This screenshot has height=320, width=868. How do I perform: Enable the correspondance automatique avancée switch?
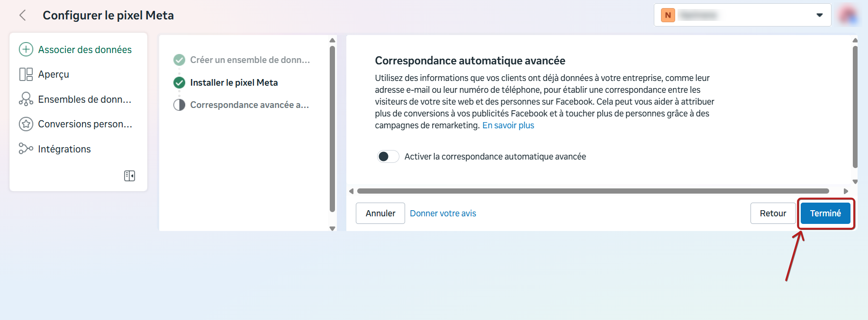[388, 156]
